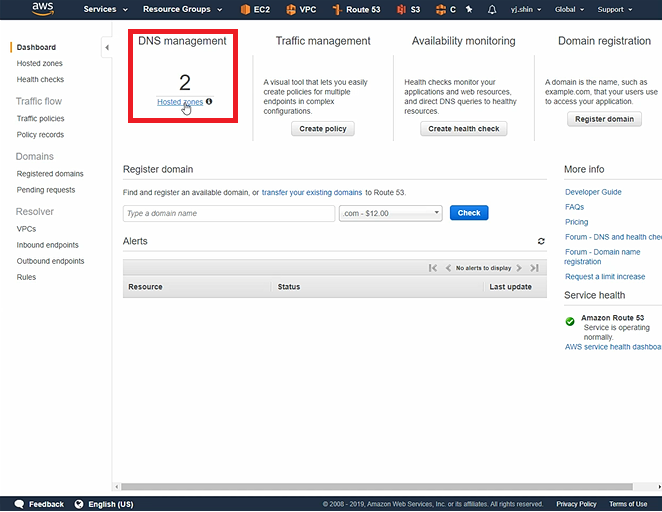Sort by Status column header
The width and height of the screenshot is (662, 512).
289,287
